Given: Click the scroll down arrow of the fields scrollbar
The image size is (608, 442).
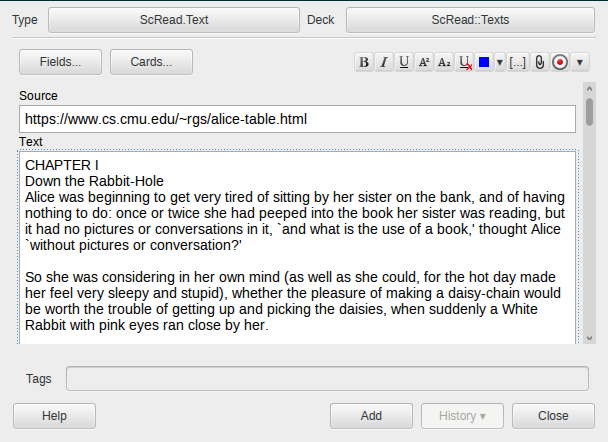Looking at the screenshot, I should (589, 338).
